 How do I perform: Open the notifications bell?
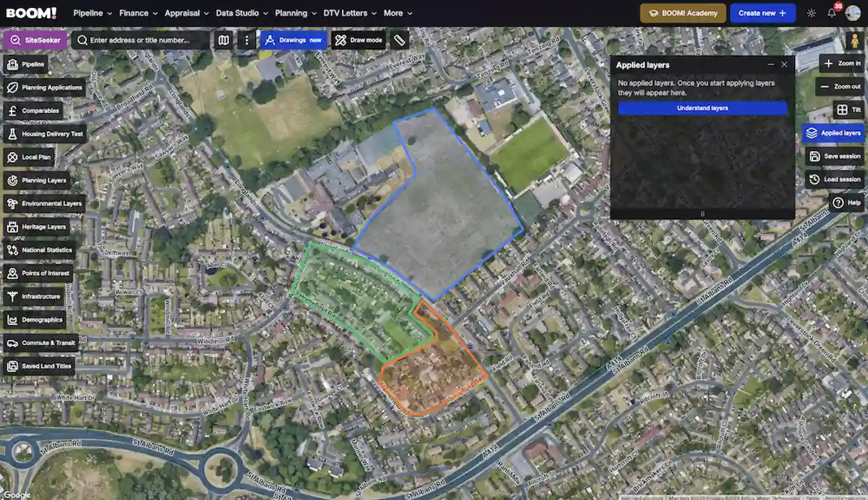[832, 12]
